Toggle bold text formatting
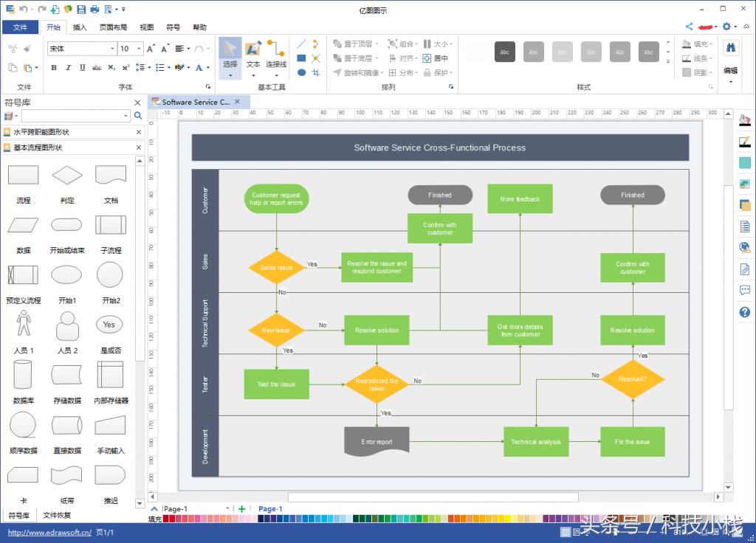The width and height of the screenshot is (756, 543). [54, 68]
